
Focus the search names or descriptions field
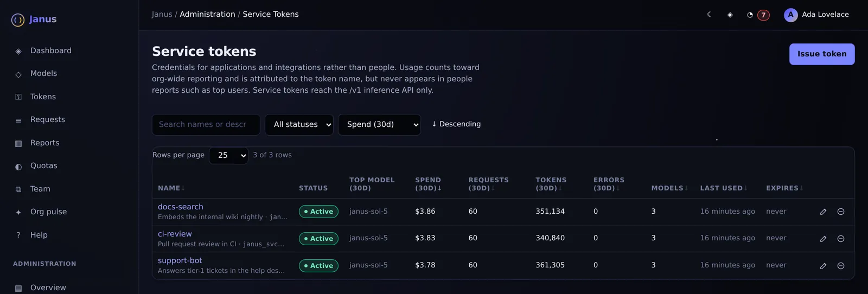click(x=206, y=125)
